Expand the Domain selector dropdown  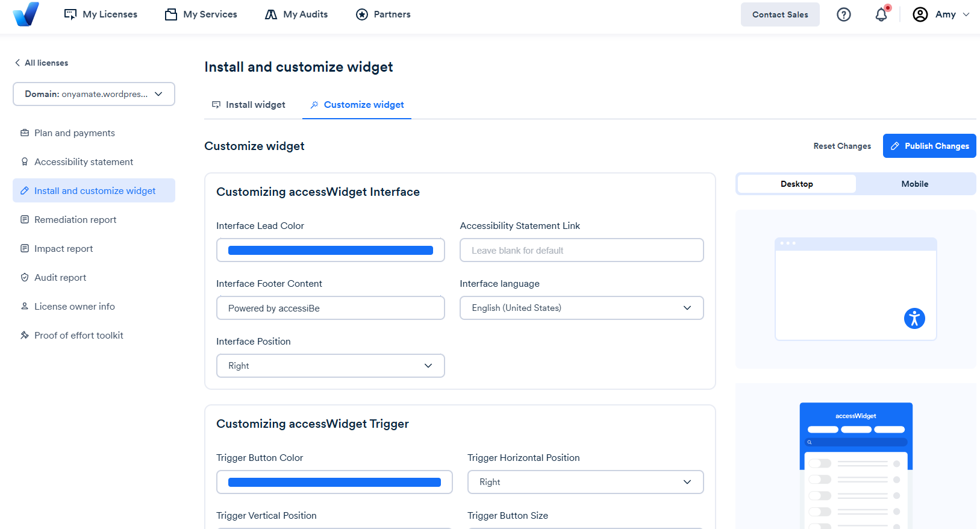coord(94,94)
